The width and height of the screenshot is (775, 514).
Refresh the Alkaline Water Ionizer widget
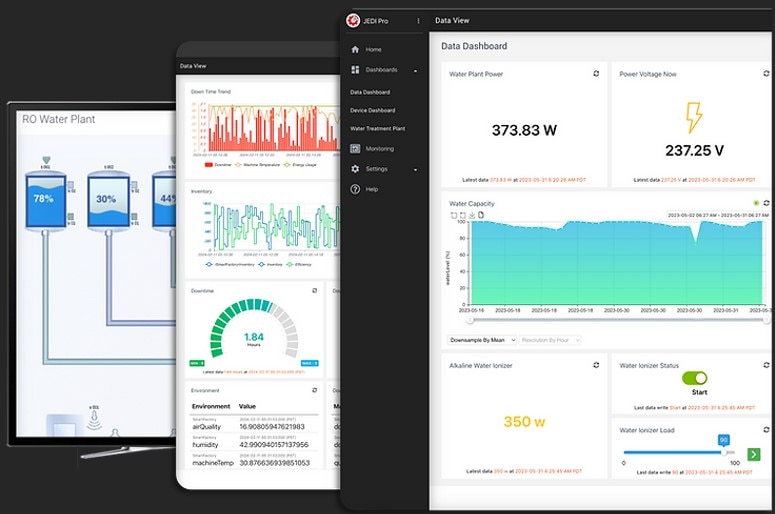(596, 366)
